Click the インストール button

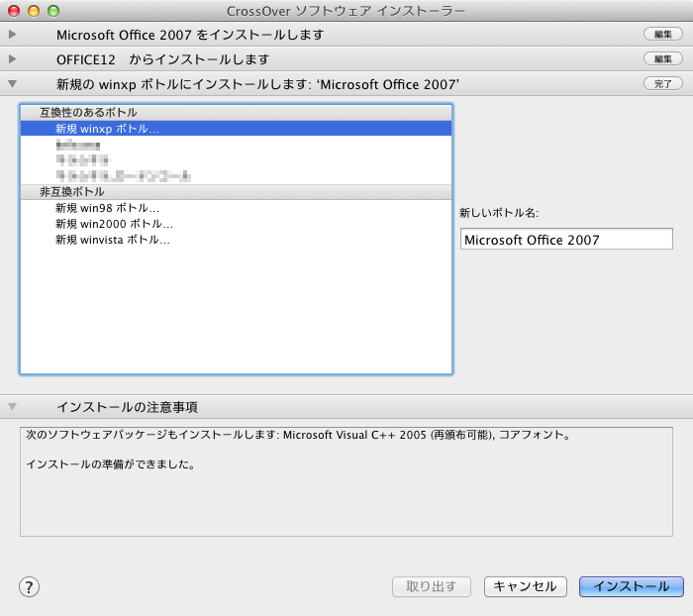[632, 587]
